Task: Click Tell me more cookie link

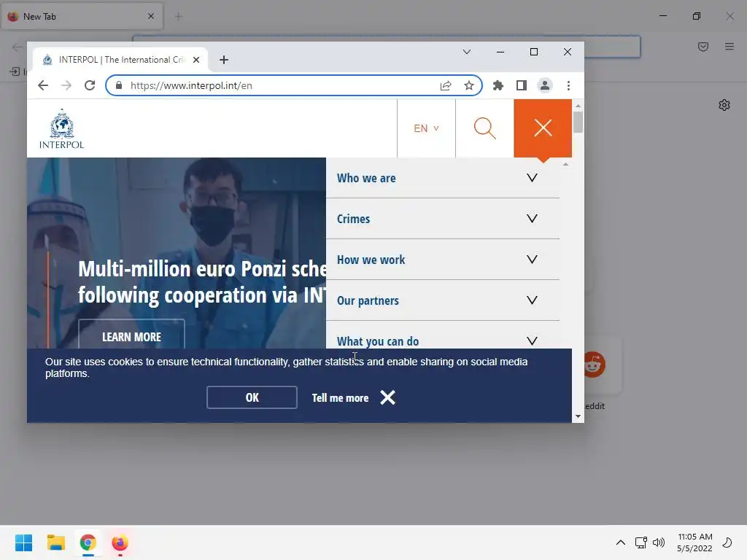Action: [340, 397]
